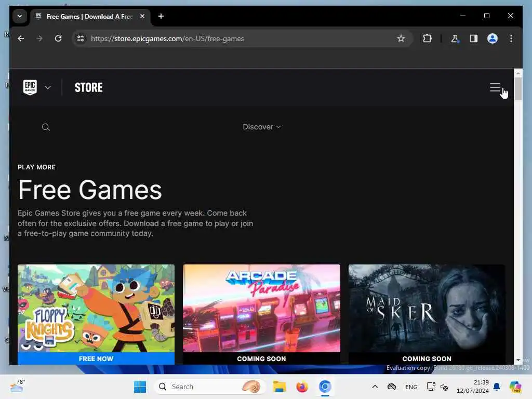Click the muted volume tray icon

point(444,387)
